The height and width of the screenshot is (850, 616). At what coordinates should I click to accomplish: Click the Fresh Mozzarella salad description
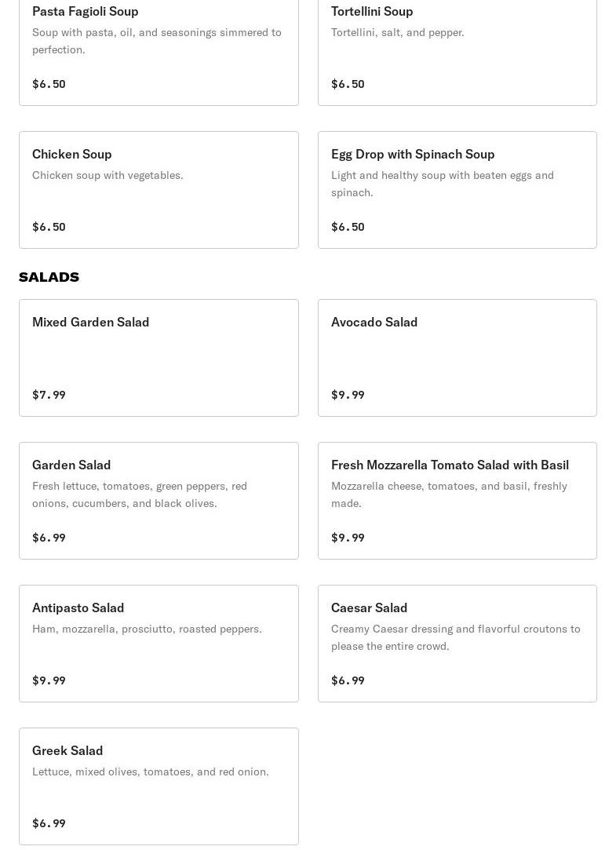tap(449, 494)
